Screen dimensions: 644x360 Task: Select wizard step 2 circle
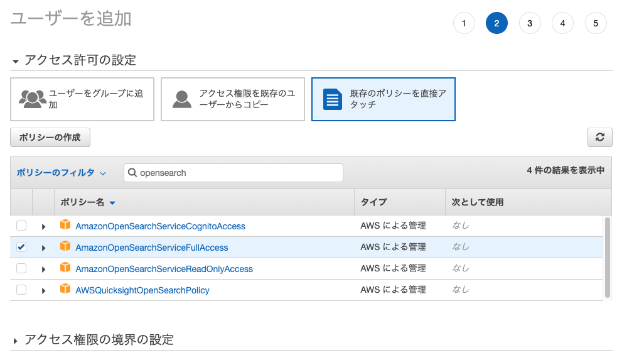pos(496,23)
